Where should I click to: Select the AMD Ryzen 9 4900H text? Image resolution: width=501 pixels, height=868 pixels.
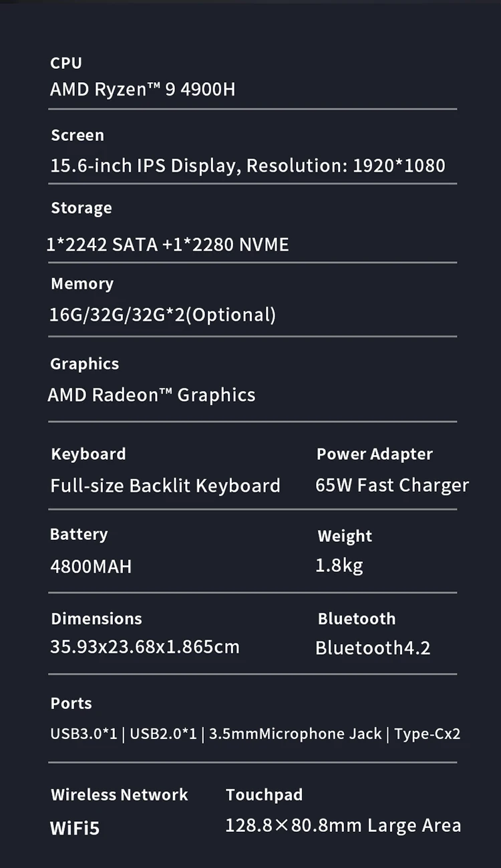pyautogui.click(x=142, y=89)
